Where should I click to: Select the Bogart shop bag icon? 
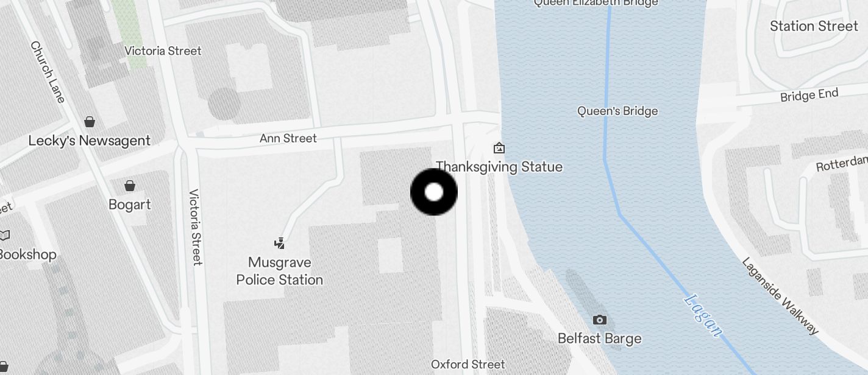130,186
